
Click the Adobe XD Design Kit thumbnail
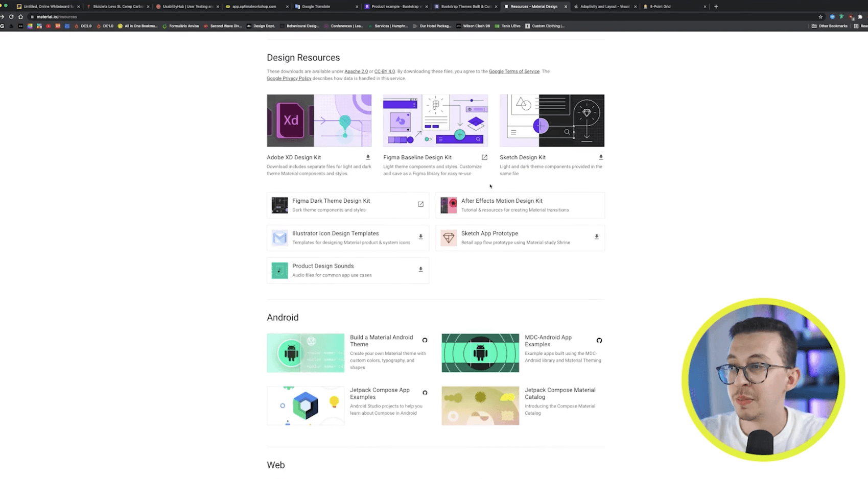pos(319,121)
